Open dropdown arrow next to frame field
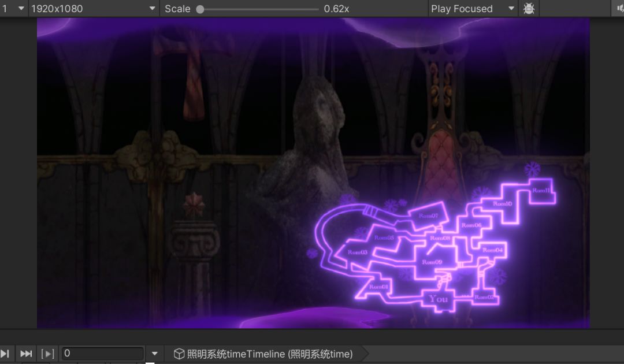 click(155, 353)
